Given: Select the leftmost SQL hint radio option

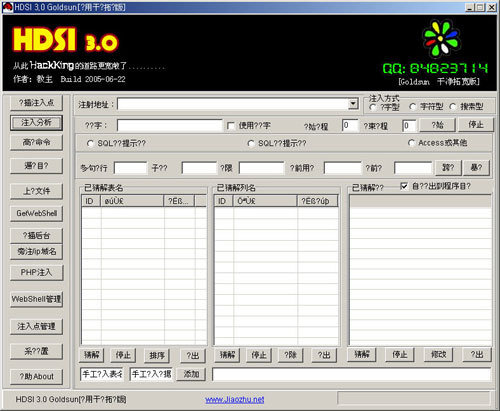Looking at the screenshot, I should (x=90, y=144).
